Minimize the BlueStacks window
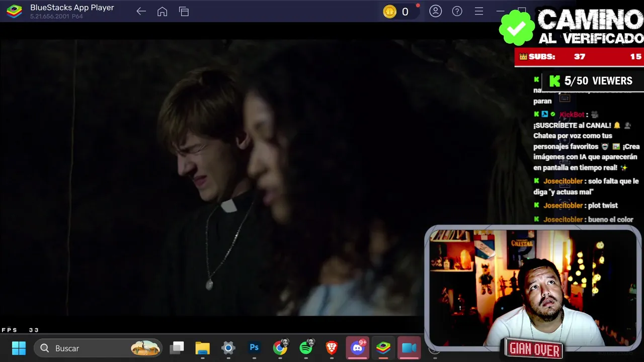Image resolution: width=644 pixels, height=362 pixels. point(500,11)
